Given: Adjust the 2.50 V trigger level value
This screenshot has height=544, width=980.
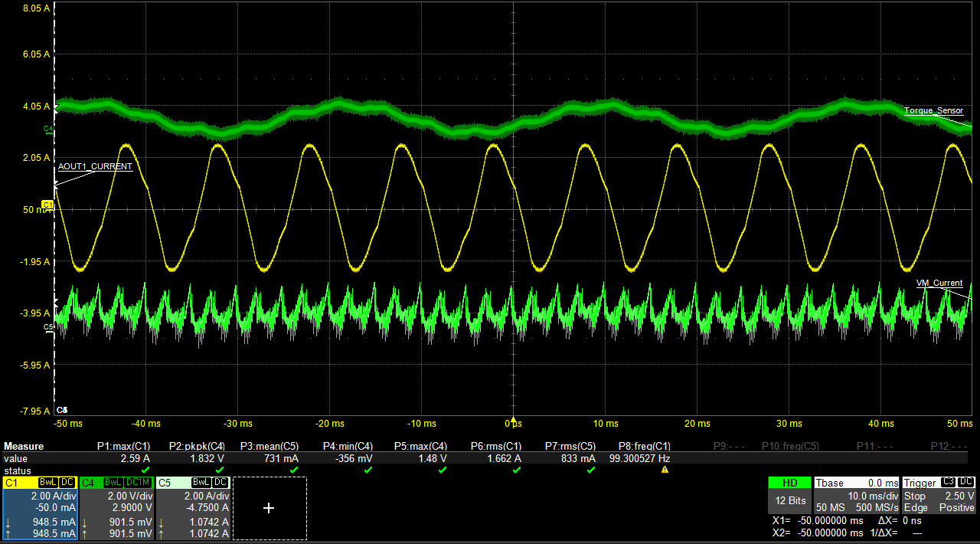Looking at the screenshot, I should tap(959, 496).
